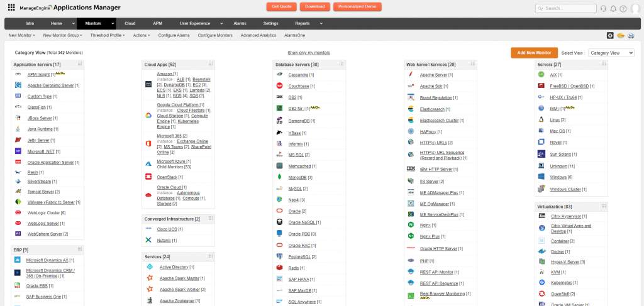Open the Elasticsearch Cluster link
Screen dimensions: 644x306
point(440,121)
